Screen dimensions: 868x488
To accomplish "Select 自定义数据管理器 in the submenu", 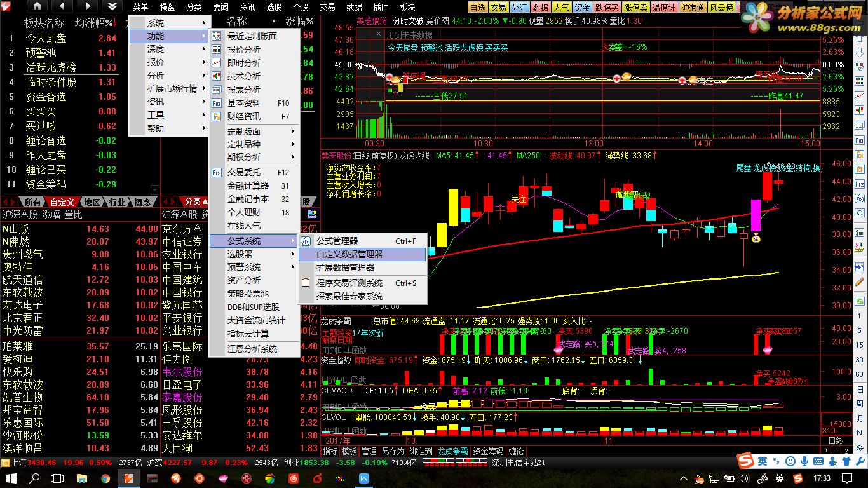I will click(362, 254).
